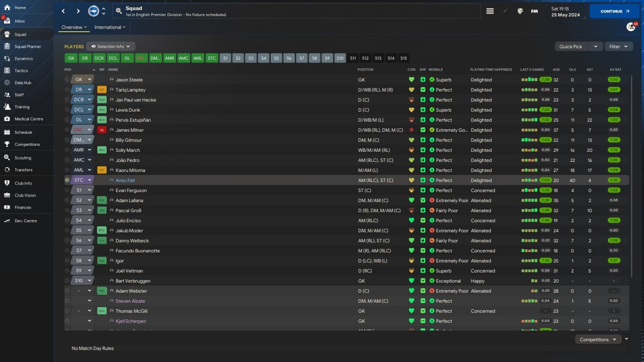Image resolution: width=644 pixels, height=362 pixels.
Task: Sort by the AV RAT column header
Action: pyautogui.click(x=615, y=69)
